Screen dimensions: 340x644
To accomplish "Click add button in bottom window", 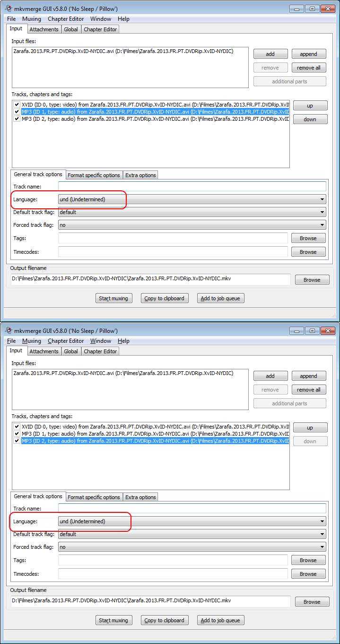I will pos(270,376).
